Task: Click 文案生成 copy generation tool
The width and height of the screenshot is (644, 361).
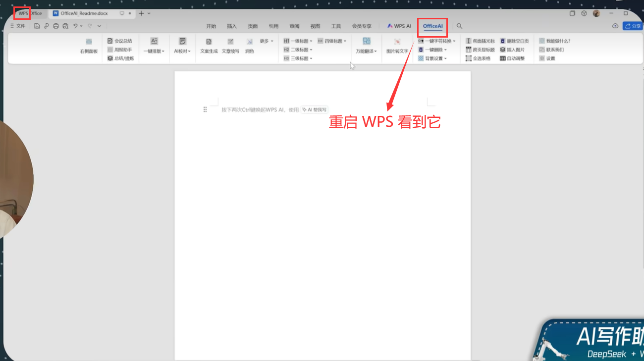Action: click(209, 46)
